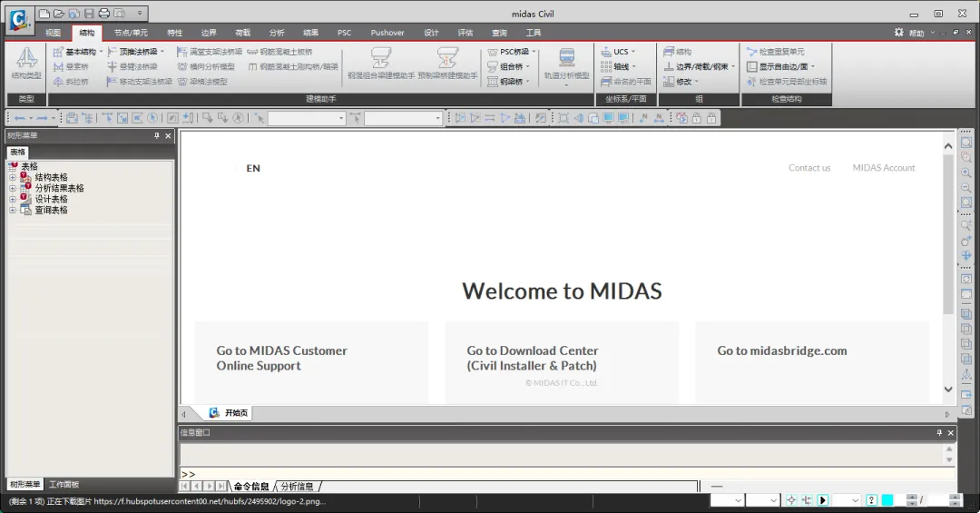Open the 基本结构 dropdown arrow
The height and width of the screenshot is (513, 980).
click(101, 51)
